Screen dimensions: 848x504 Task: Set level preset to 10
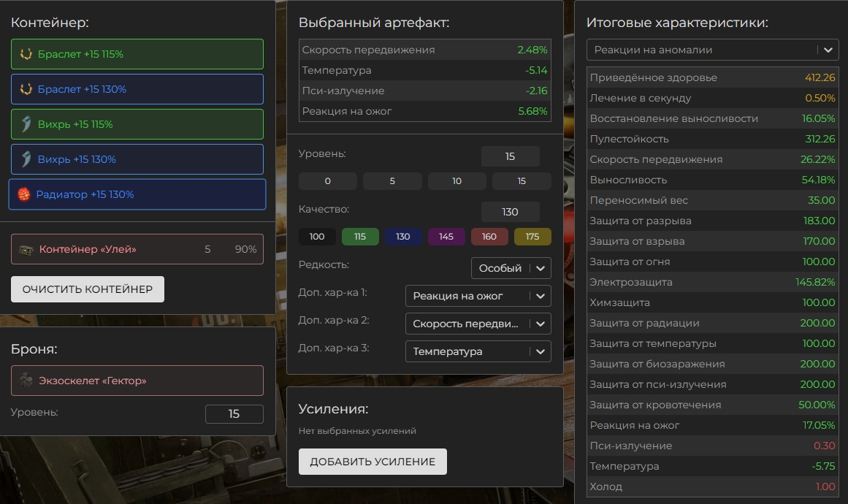click(457, 181)
